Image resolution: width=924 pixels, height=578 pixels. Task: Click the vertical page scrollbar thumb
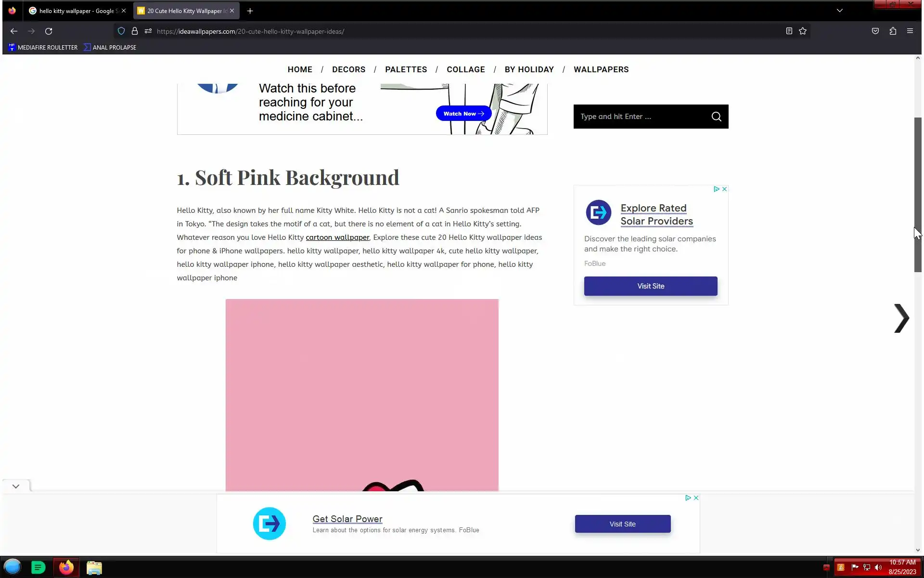[918, 195]
